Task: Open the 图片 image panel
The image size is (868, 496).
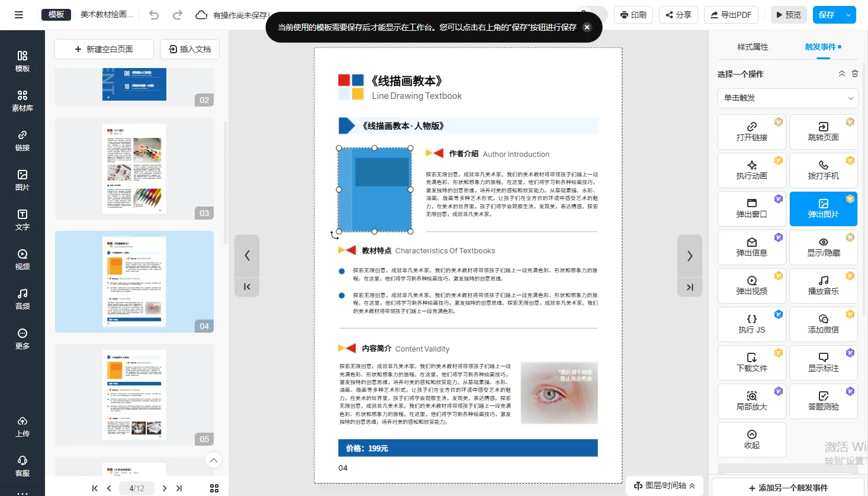Action: (x=22, y=181)
